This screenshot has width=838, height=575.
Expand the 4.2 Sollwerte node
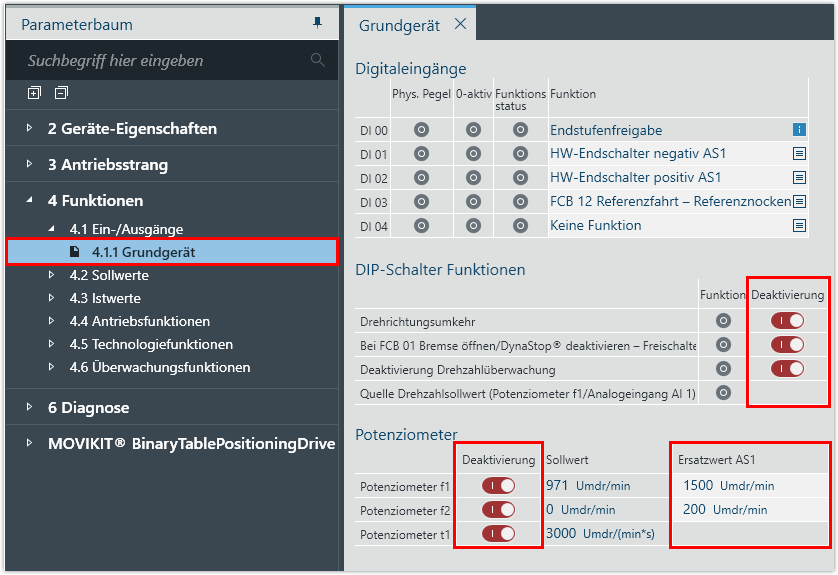click(x=53, y=275)
